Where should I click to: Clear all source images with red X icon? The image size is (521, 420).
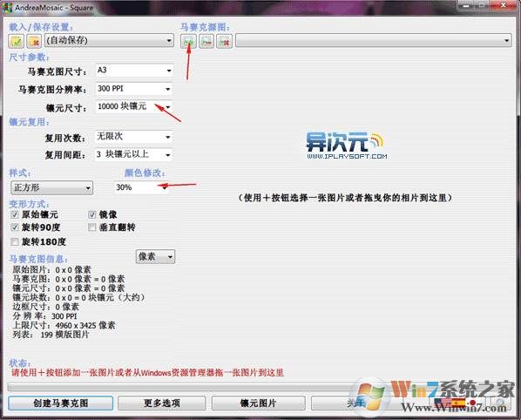click(x=224, y=41)
